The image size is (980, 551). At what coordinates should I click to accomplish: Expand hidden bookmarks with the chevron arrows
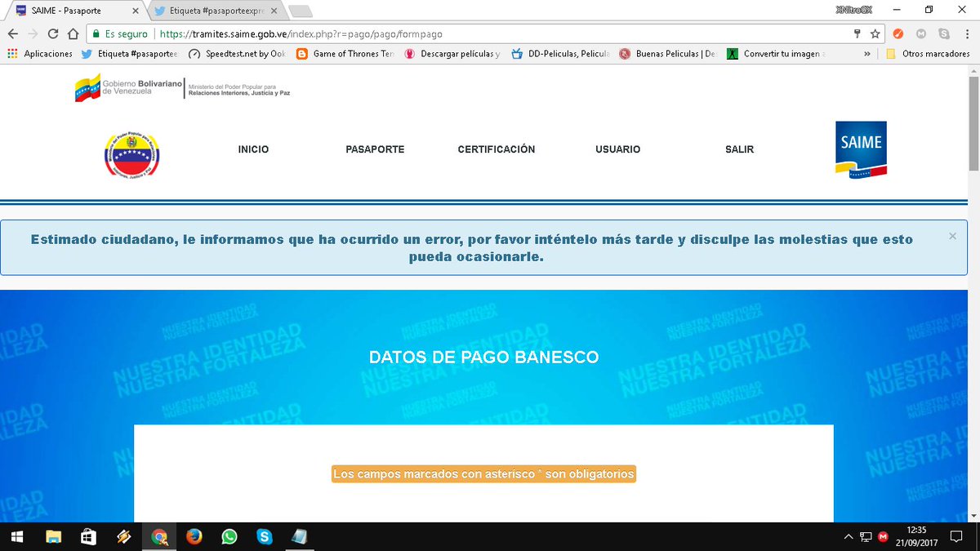pyautogui.click(x=866, y=54)
